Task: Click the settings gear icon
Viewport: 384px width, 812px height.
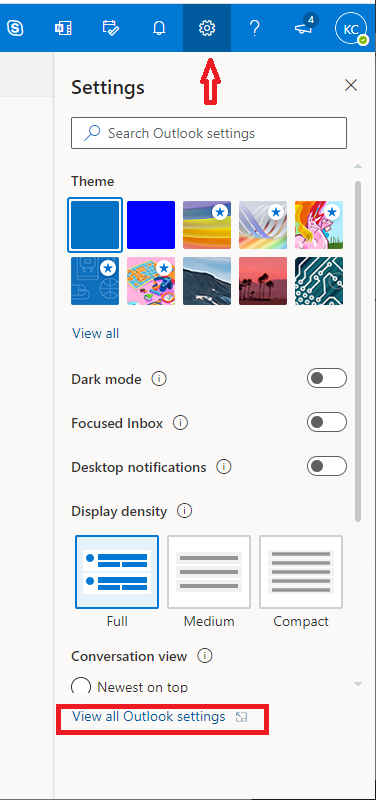Action: point(207,28)
